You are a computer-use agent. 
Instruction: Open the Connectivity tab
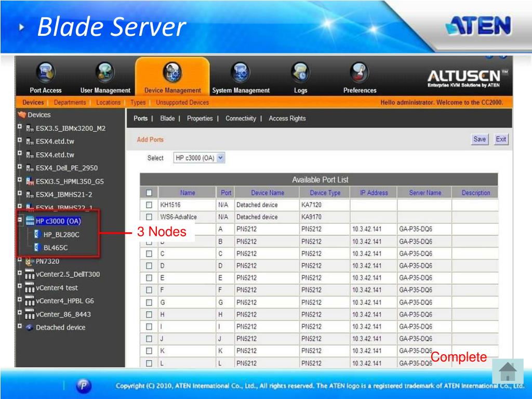pyautogui.click(x=241, y=118)
